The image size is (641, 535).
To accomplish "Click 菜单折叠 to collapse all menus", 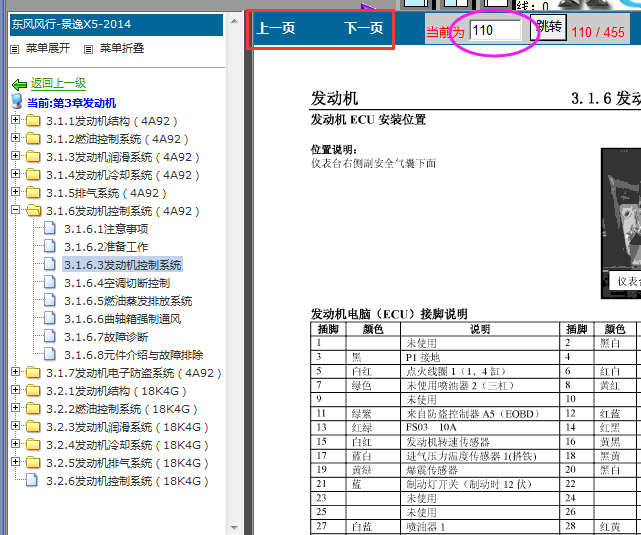I will [x=122, y=48].
